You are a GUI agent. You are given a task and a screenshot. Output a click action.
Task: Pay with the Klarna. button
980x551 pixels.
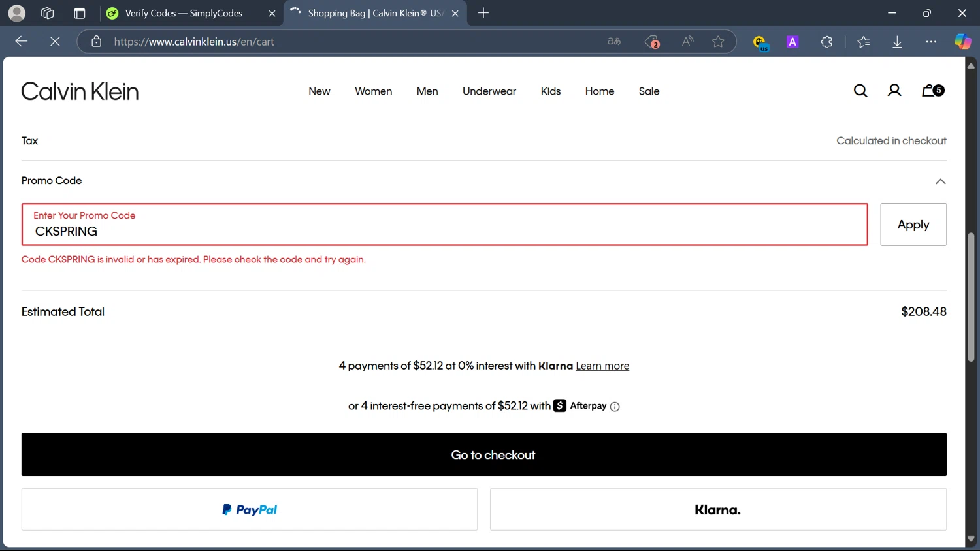[x=718, y=510]
